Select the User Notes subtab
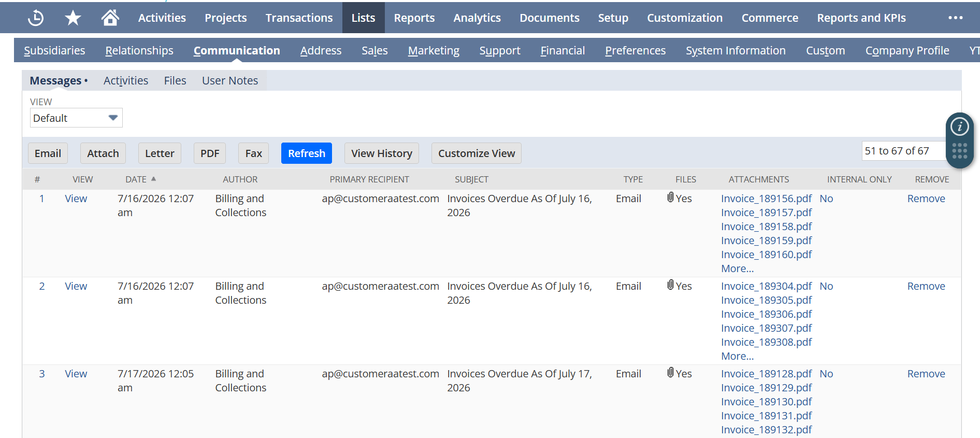 (230, 80)
